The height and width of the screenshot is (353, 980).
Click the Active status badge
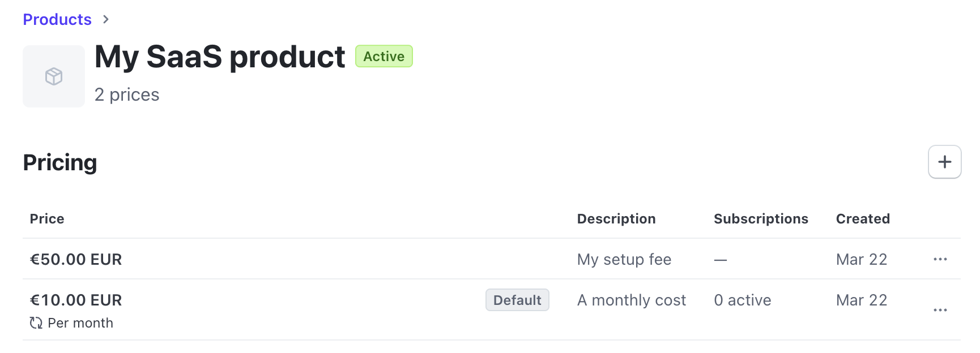(x=384, y=57)
